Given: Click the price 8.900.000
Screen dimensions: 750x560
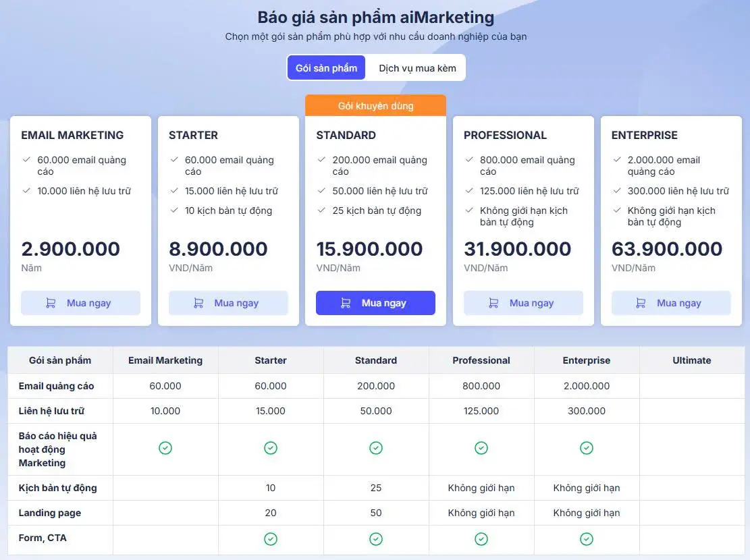Looking at the screenshot, I should pos(218,249).
